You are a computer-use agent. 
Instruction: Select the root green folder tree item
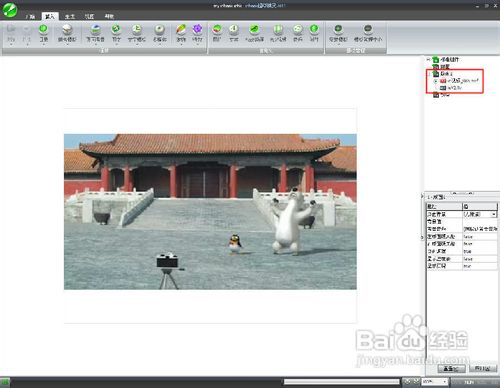click(446, 59)
